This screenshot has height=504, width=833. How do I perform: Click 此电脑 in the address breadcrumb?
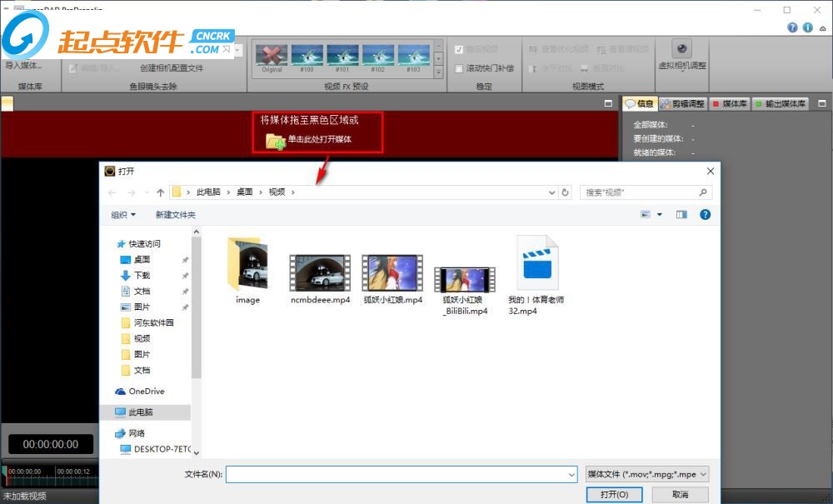point(208,192)
